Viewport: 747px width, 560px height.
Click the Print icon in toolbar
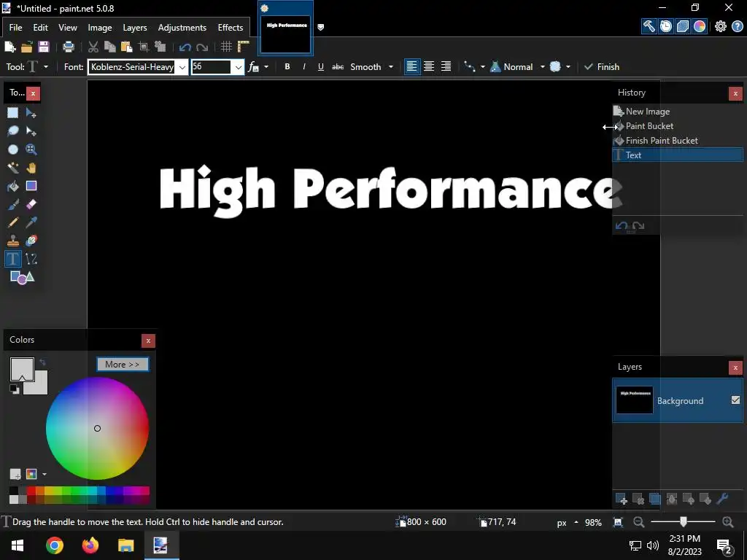tap(69, 47)
